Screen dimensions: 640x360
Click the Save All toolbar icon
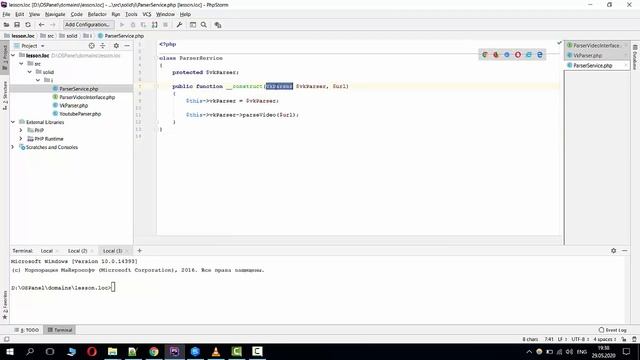click(17, 25)
